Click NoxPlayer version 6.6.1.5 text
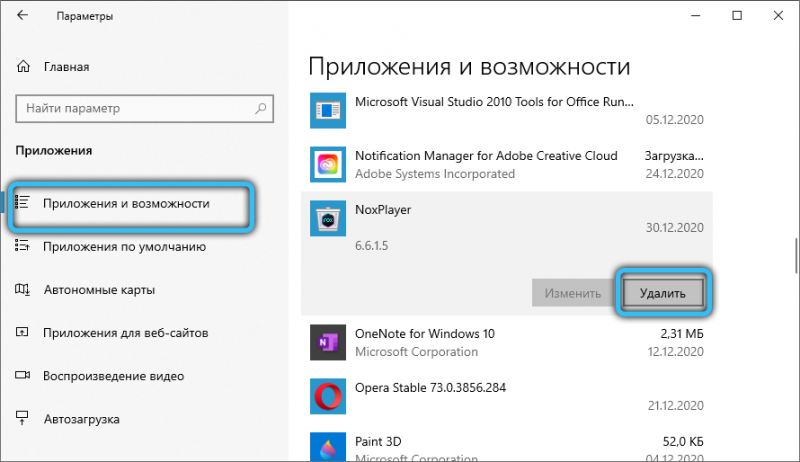800x462 pixels. (x=371, y=246)
